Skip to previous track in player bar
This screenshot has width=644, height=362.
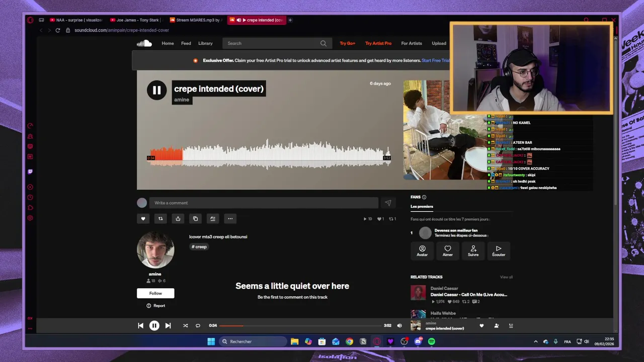pos(140,326)
